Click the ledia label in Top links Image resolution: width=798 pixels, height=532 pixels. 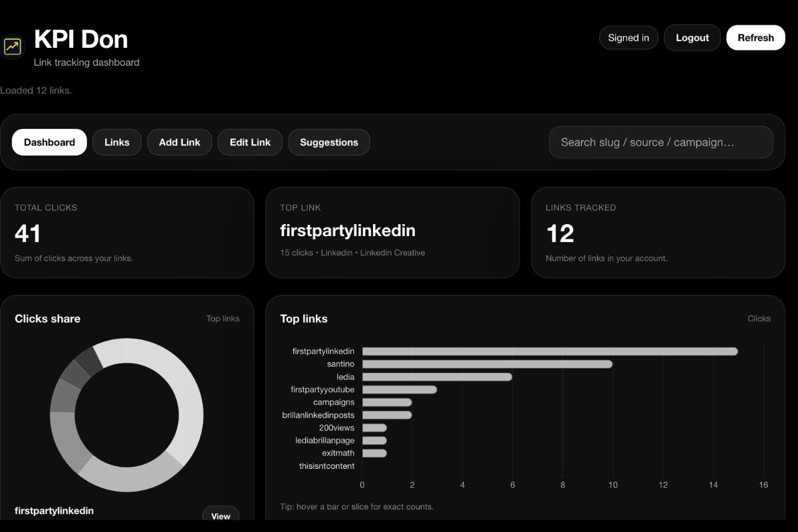344,376
